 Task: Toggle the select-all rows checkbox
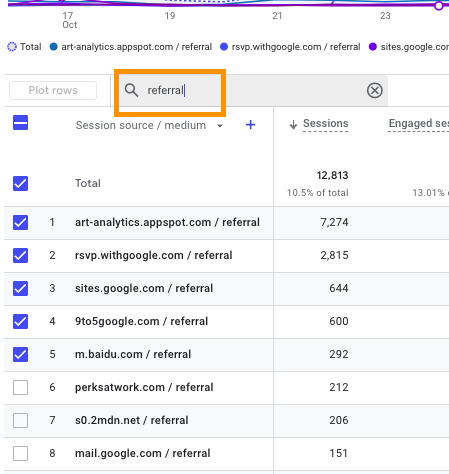click(x=20, y=123)
